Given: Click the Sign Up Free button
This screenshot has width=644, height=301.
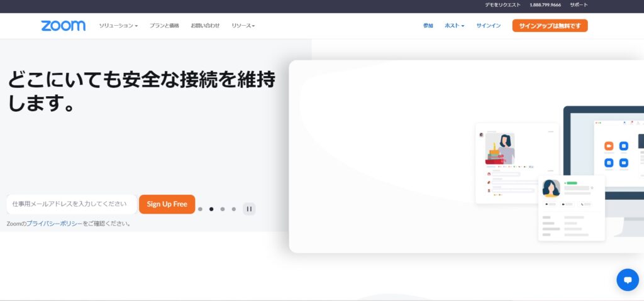Looking at the screenshot, I should [167, 204].
